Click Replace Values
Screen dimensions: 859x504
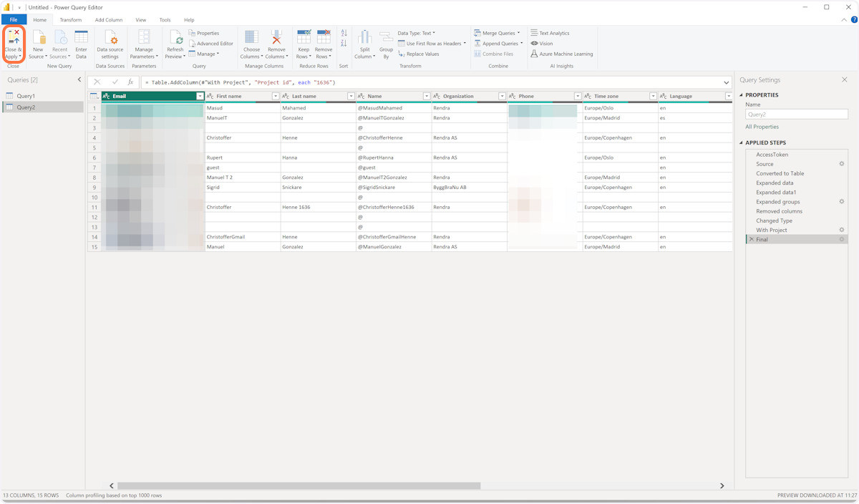pyautogui.click(x=419, y=54)
